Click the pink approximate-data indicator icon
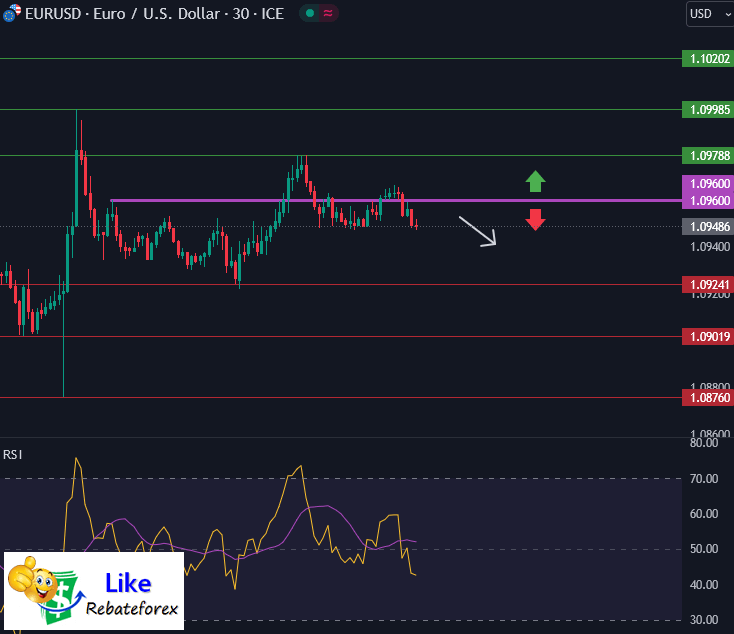This screenshot has width=734, height=634. coord(328,14)
